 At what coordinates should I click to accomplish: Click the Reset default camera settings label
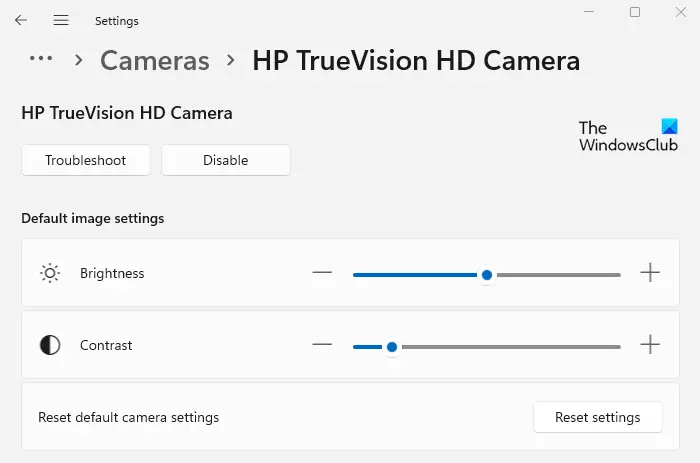point(129,417)
